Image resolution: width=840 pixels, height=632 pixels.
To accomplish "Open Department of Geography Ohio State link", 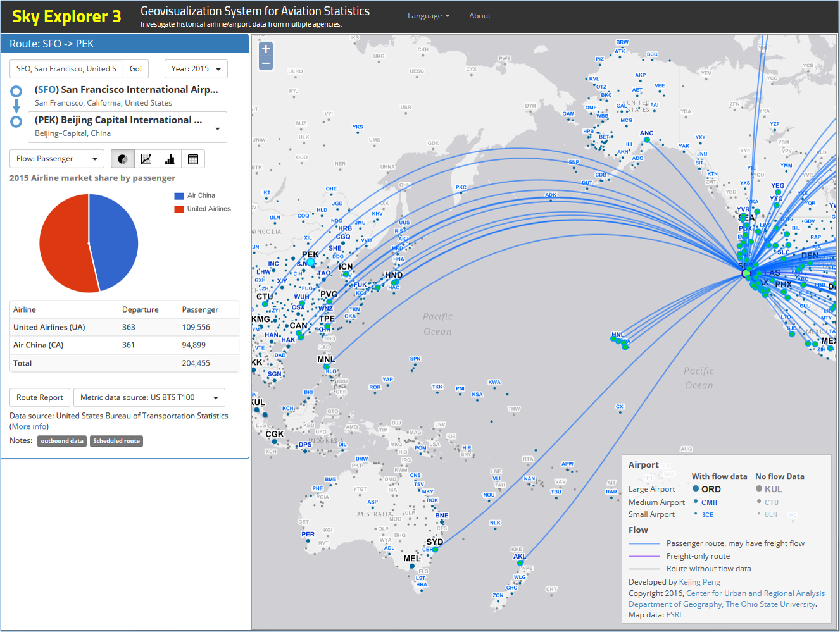I will [722, 604].
